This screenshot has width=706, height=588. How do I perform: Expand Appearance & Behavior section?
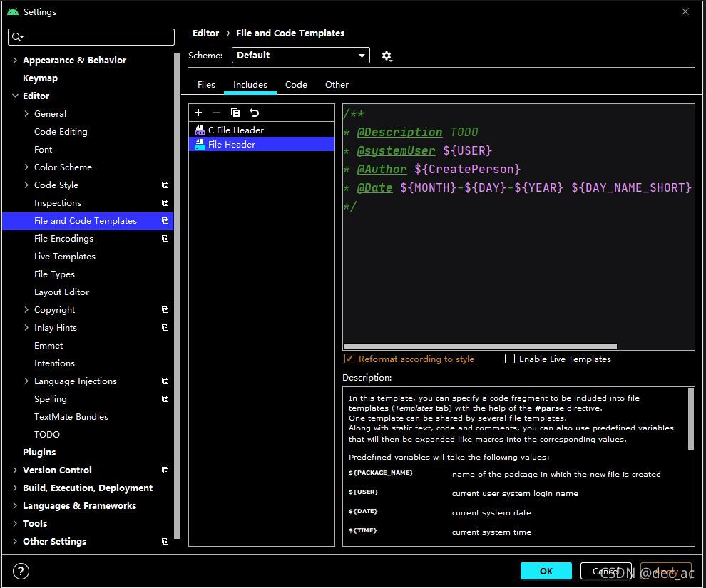(x=15, y=60)
